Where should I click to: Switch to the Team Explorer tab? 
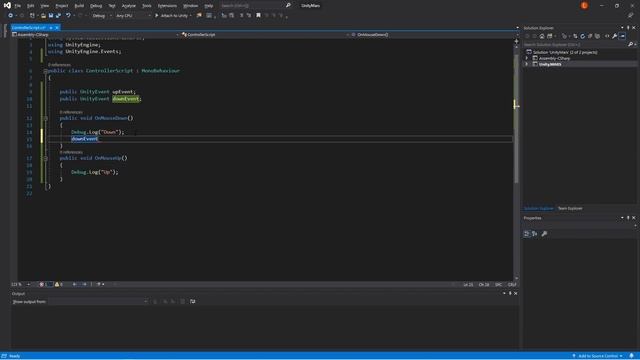[x=570, y=209]
